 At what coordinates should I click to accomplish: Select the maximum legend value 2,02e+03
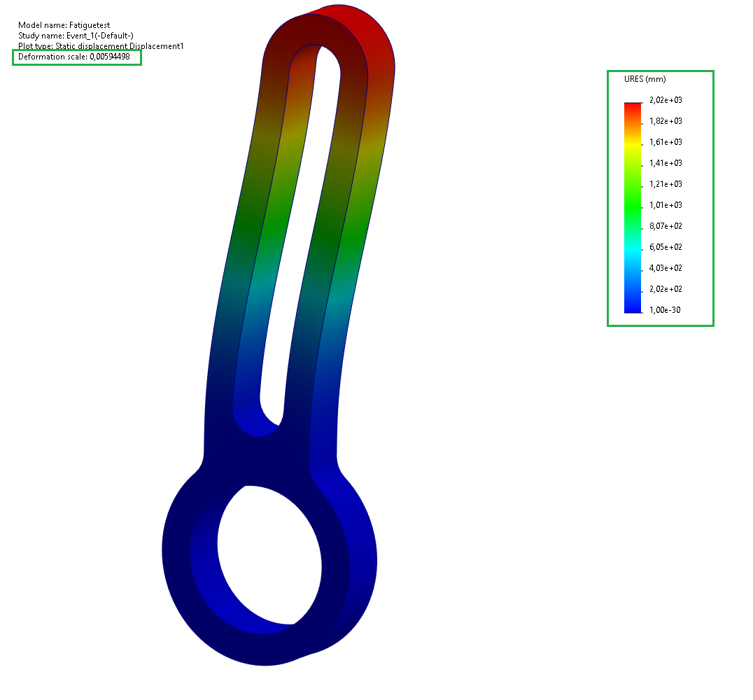tap(666, 100)
